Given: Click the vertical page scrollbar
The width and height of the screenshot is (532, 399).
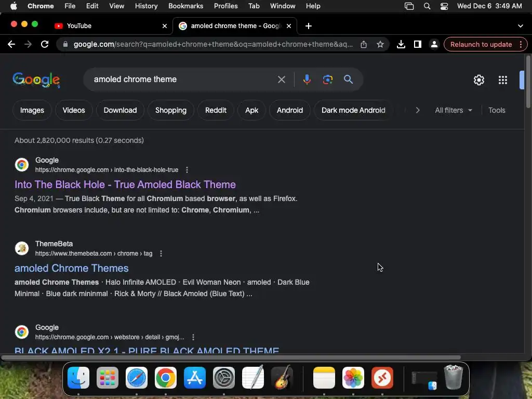Looking at the screenshot, I should pos(528,82).
